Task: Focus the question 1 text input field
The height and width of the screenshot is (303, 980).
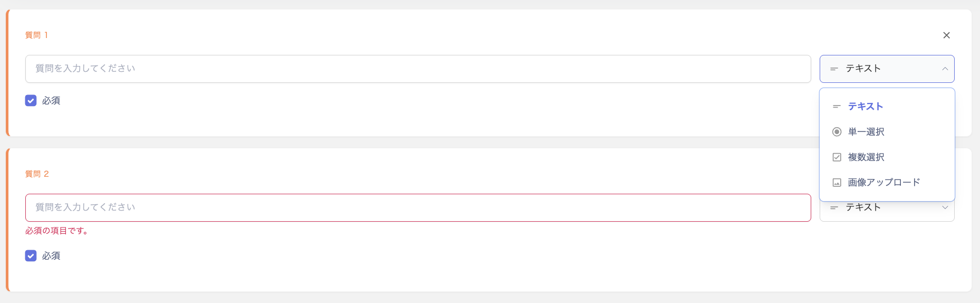Action: [x=418, y=69]
